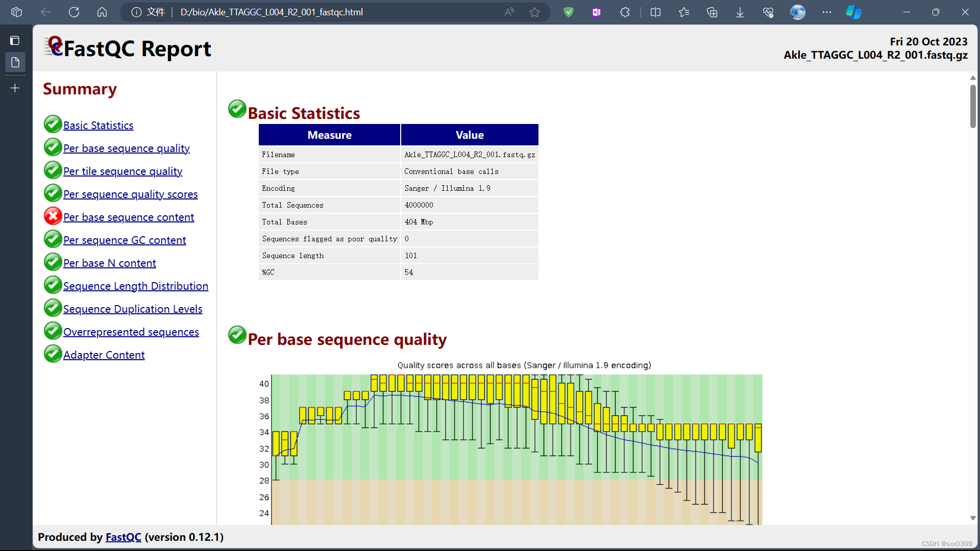Open the Copilot sidebar icon

[x=853, y=12]
